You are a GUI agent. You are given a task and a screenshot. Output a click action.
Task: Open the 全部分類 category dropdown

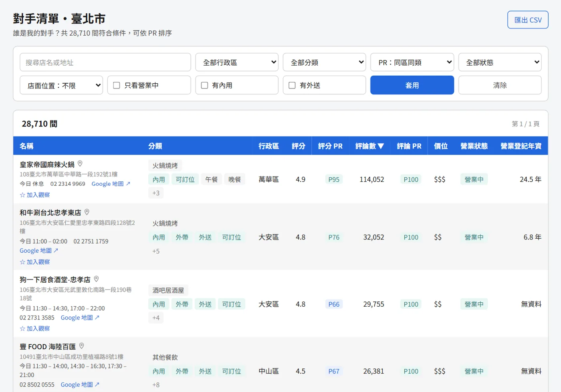[325, 62]
